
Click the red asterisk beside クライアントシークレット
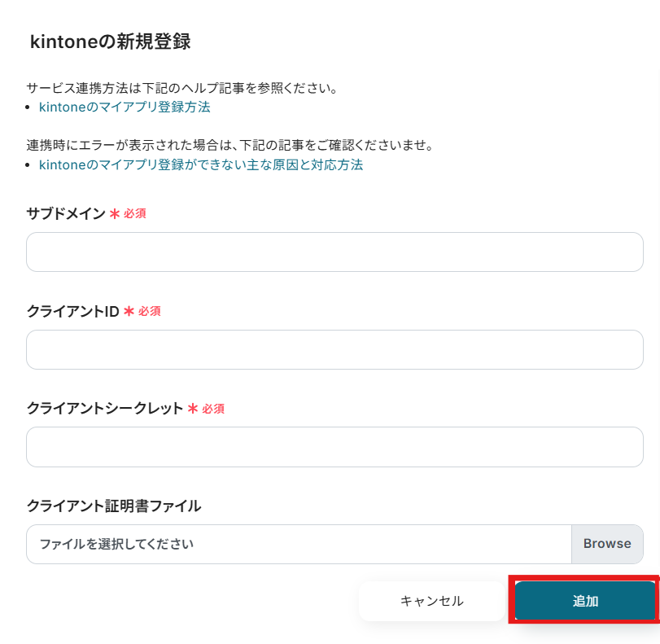tap(193, 409)
